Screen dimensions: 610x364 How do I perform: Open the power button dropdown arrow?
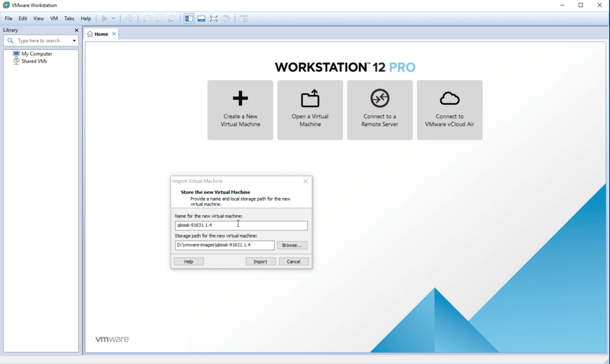(x=114, y=18)
